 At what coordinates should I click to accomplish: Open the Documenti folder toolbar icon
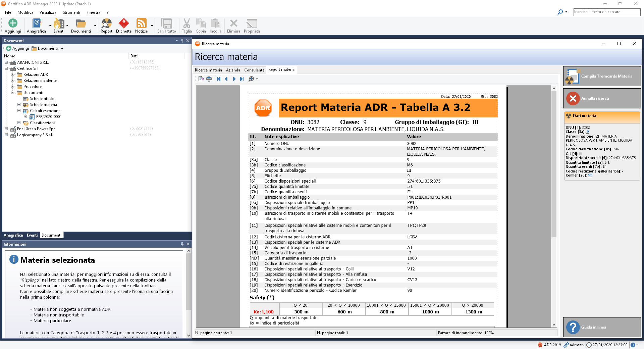(81, 26)
